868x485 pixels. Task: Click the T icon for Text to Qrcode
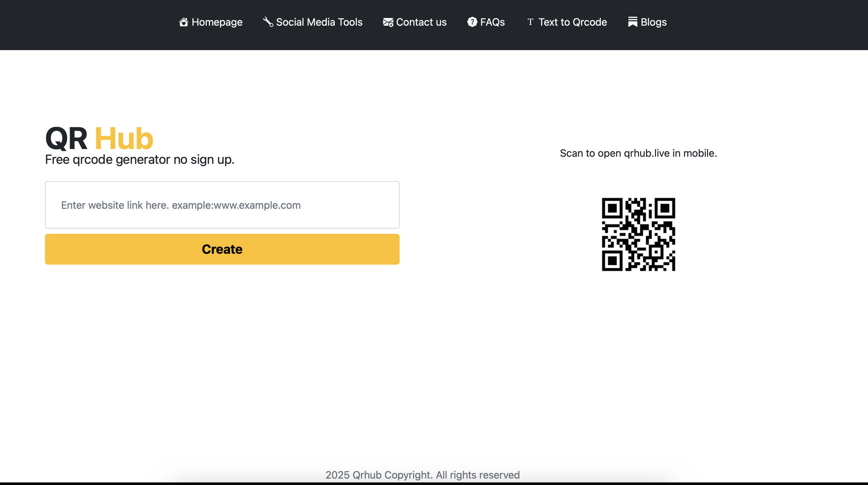(530, 22)
